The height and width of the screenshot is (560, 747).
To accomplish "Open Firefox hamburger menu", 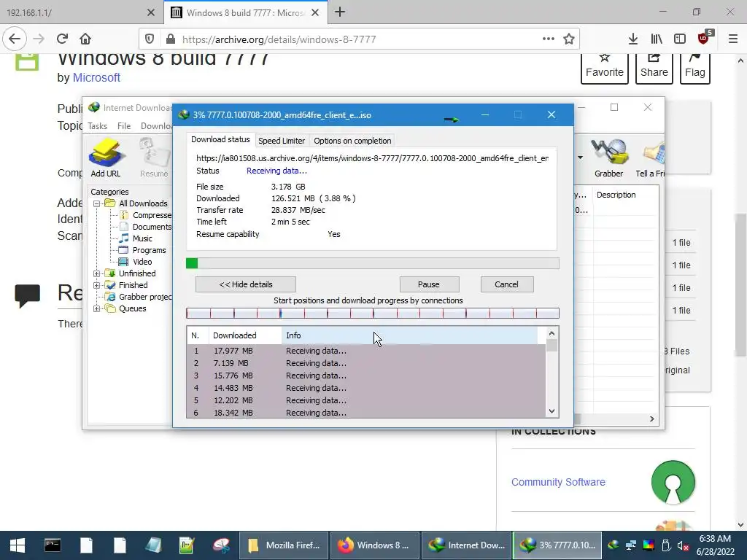I will [x=733, y=39].
